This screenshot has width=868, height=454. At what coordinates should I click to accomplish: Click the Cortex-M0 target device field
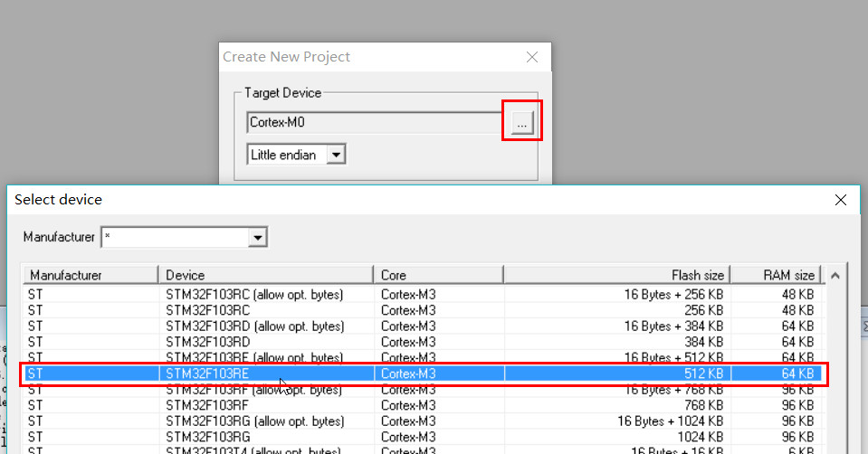pos(375,122)
